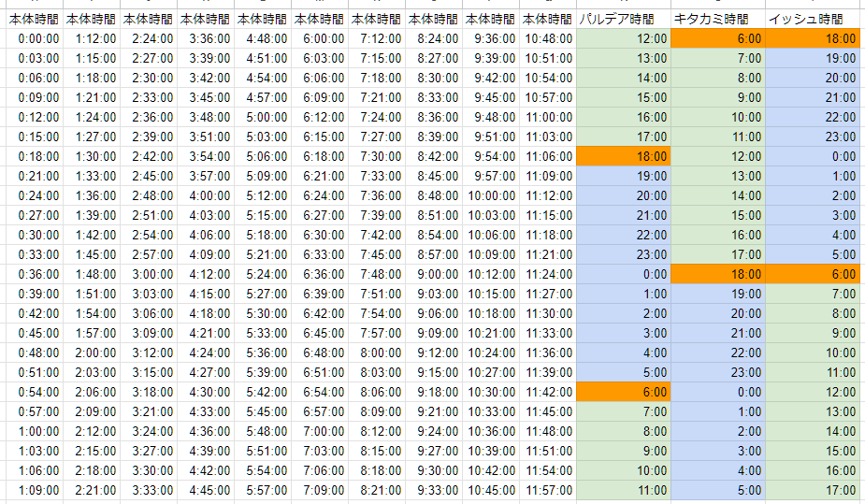The width and height of the screenshot is (865, 504).
Task: Select the 8:24:00 cell
Action: (434, 38)
